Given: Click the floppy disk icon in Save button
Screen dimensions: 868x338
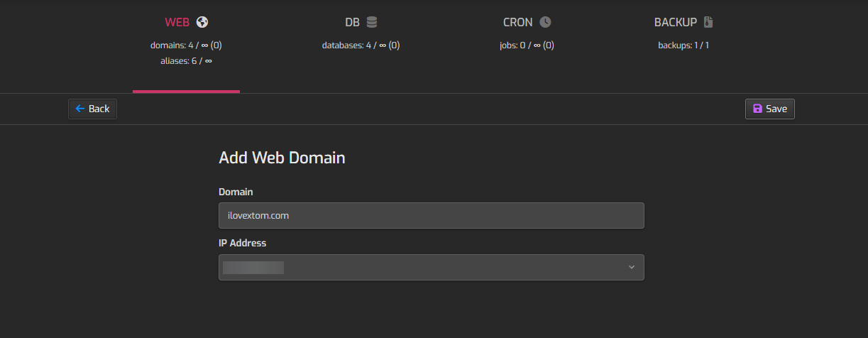Looking at the screenshot, I should tap(757, 109).
